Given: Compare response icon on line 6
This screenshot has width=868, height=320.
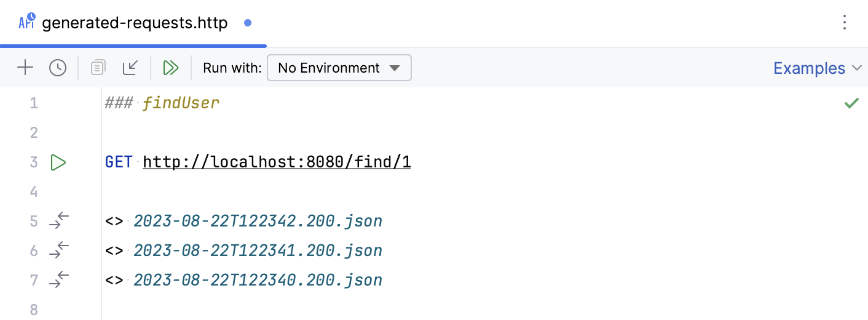Looking at the screenshot, I should pyautogui.click(x=59, y=250).
